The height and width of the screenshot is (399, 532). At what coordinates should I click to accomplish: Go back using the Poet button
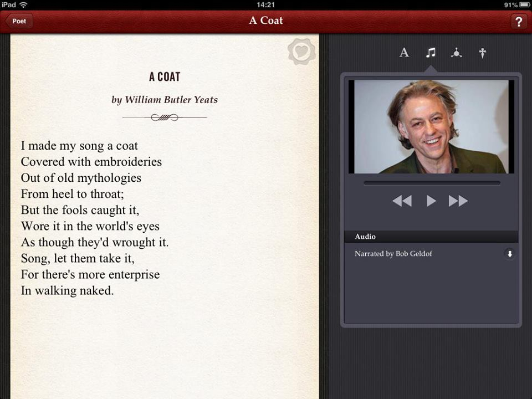[x=19, y=21]
